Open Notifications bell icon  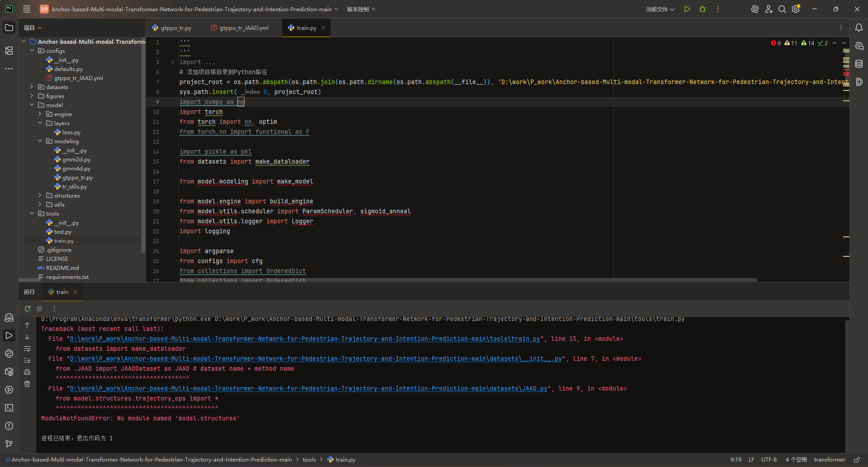click(859, 28)
